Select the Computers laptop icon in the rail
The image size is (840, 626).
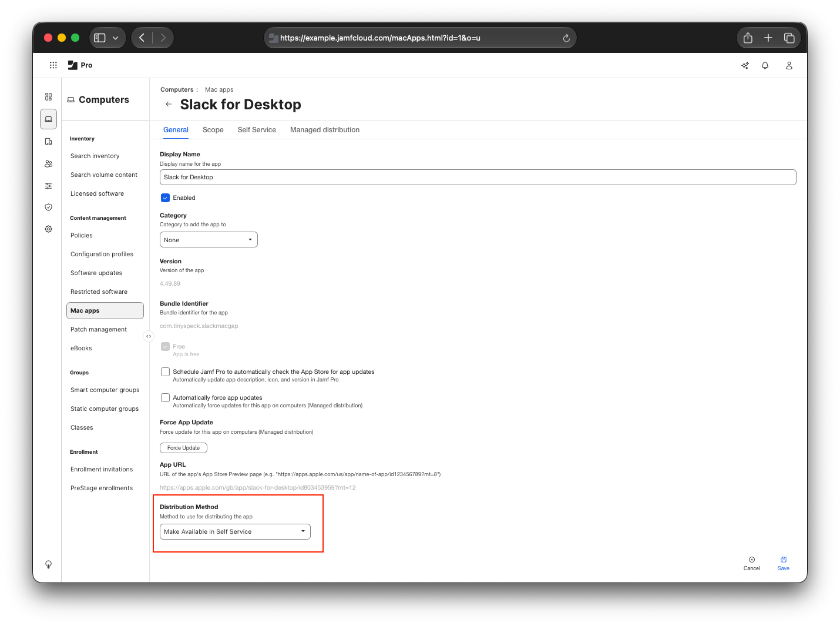(48, 119)
